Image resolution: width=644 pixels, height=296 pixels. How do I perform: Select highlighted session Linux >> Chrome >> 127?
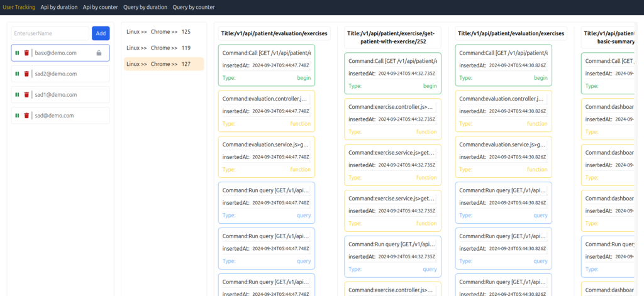point(164,64)
